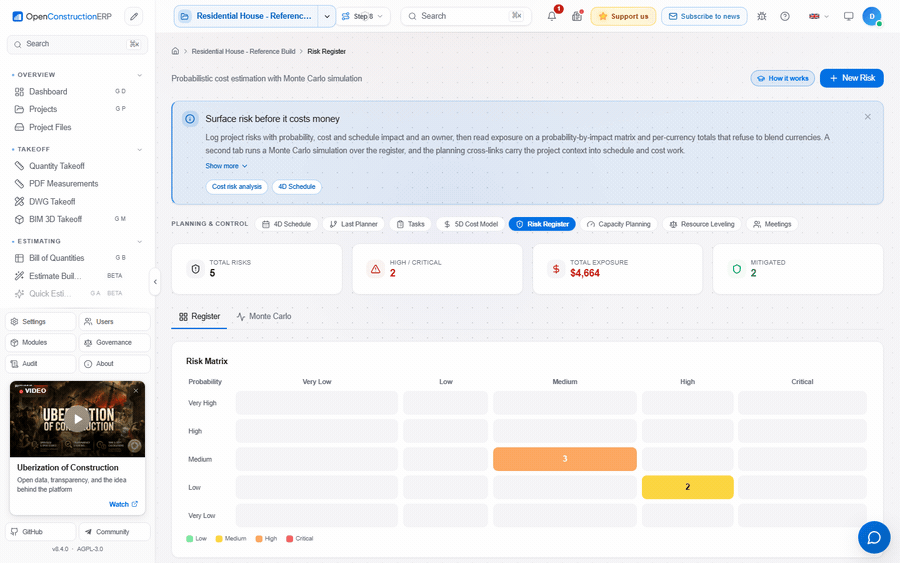Open Audit from sidebar bottom
Image resolution: width=900 pixels, height=563 pixels.
click(41, 364)
